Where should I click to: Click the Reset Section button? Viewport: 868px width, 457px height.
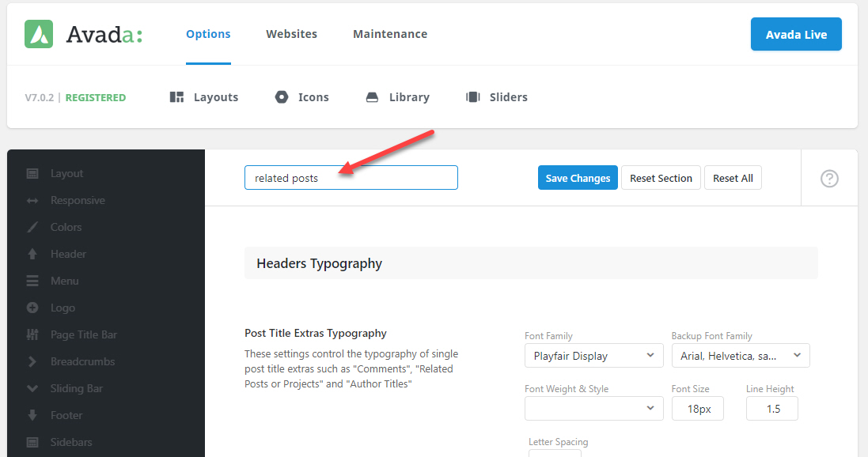pos(661,178)
